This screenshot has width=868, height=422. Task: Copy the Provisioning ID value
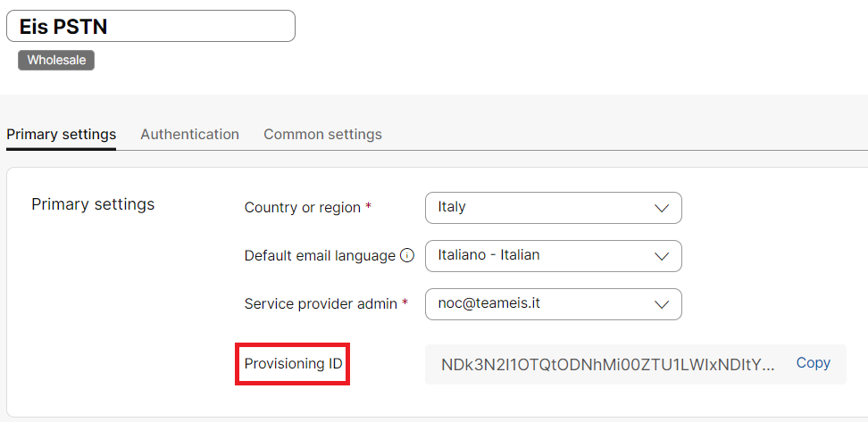click(x=813, y=363)
